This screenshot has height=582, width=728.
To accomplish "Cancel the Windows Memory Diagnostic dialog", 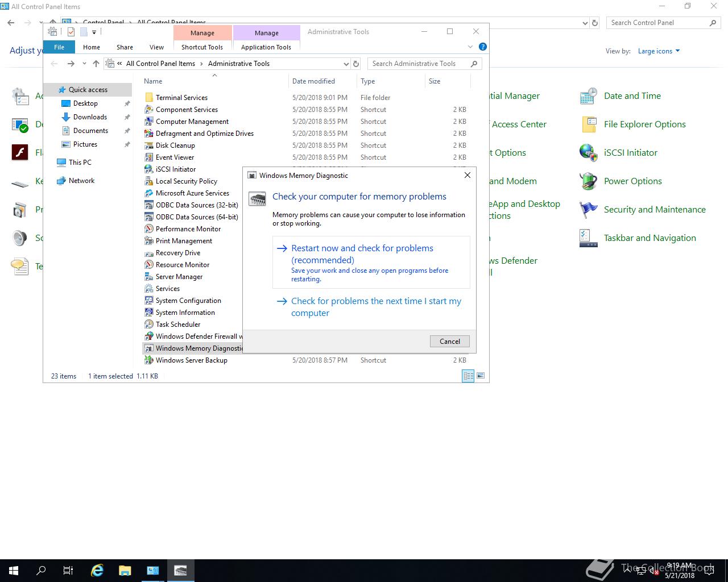I will 449,342.
